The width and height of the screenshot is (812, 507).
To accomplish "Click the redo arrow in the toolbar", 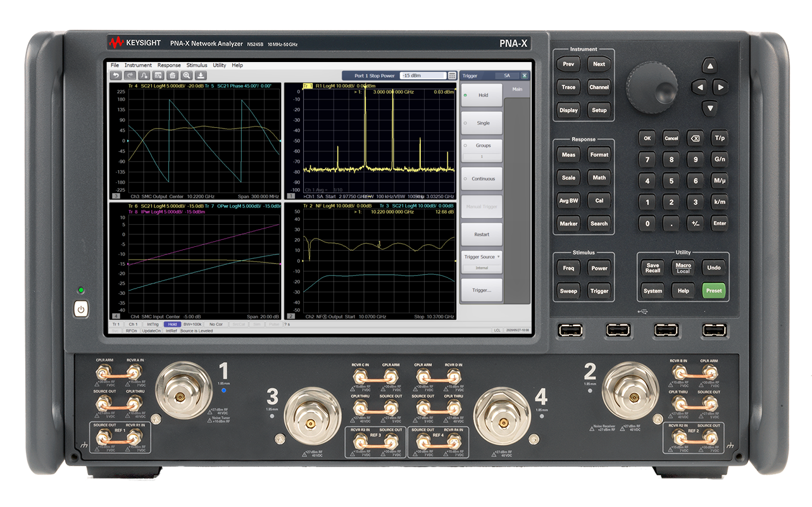I will 130,75.
